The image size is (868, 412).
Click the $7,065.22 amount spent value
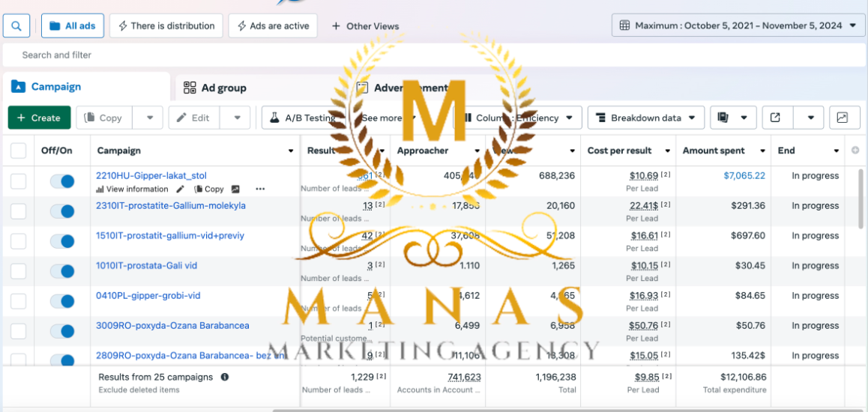[744, 176]
